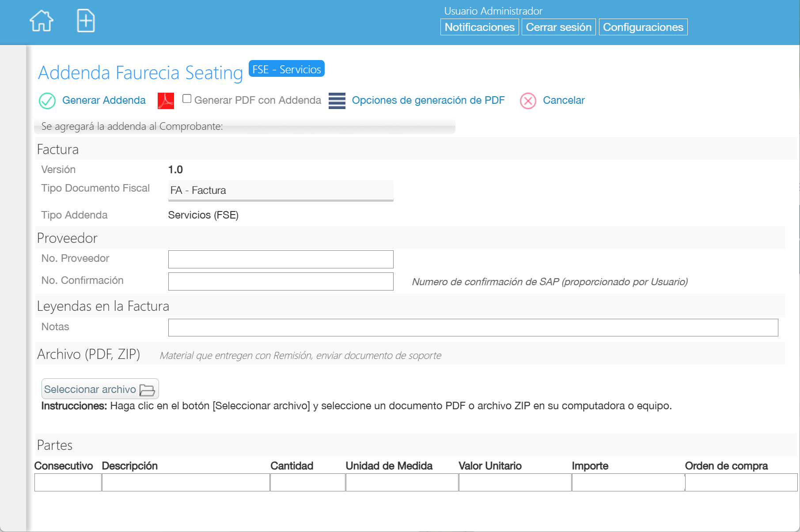
Task: Go to the home page icon
Action: click(x=42, y=21)
